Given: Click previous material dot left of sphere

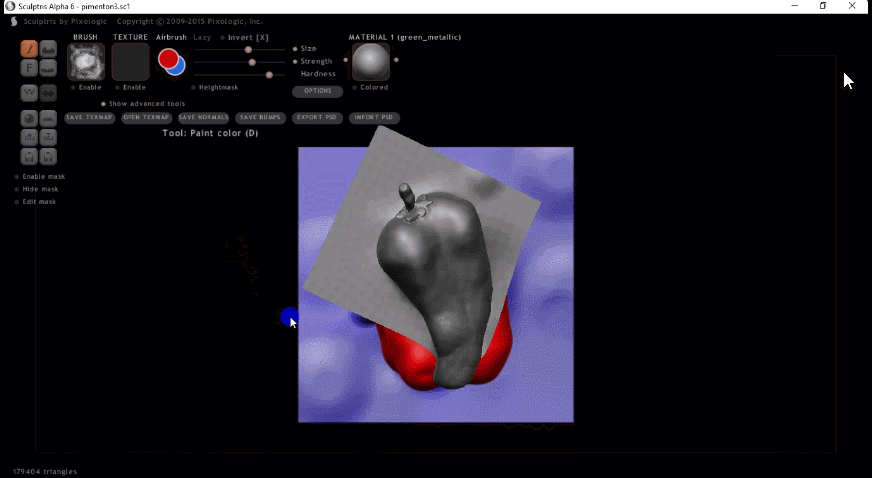Looking at the screenshot, I should 345,60.
